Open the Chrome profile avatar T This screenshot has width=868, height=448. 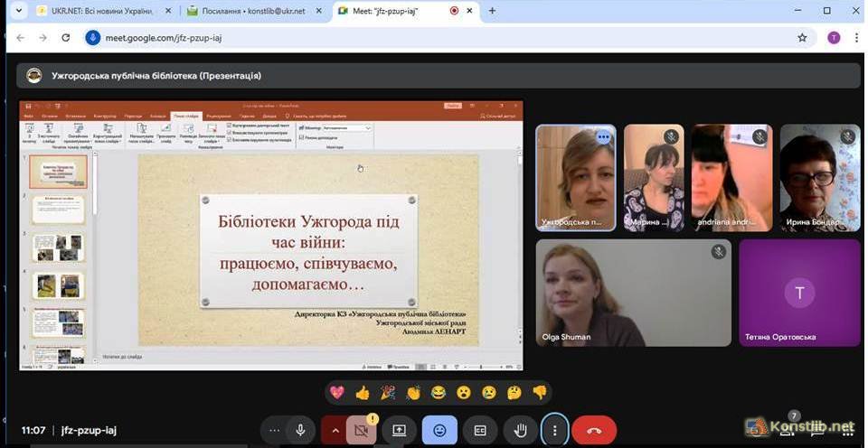point(834,38)
